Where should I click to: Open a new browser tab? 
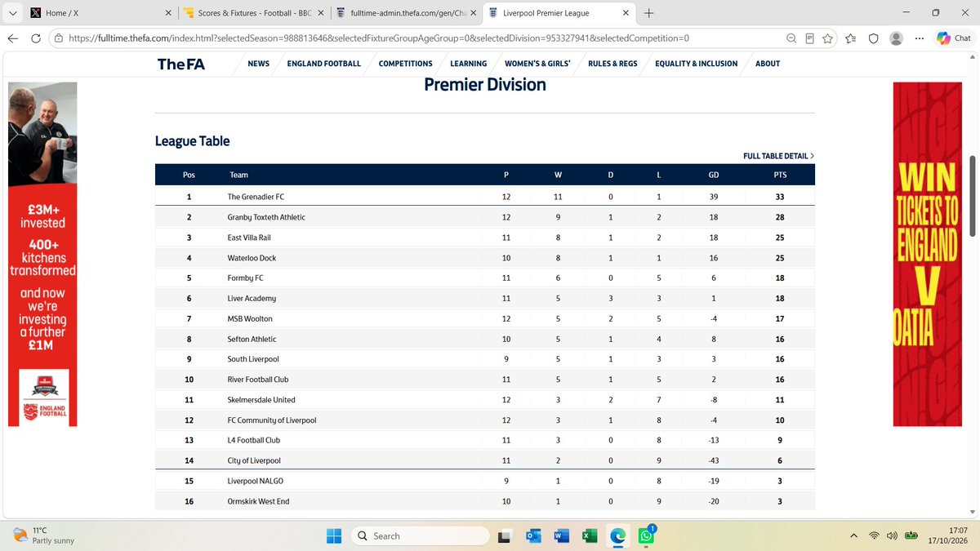coord(649,13)
